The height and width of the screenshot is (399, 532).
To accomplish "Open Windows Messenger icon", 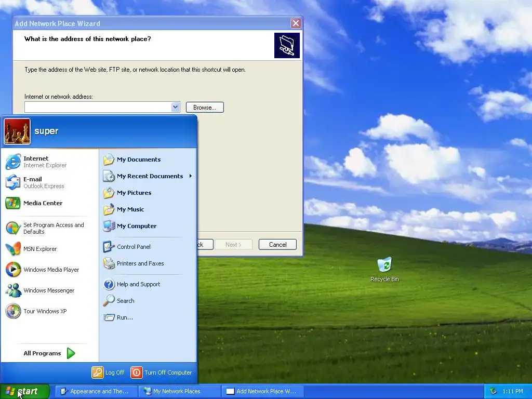I will (13, 290).
